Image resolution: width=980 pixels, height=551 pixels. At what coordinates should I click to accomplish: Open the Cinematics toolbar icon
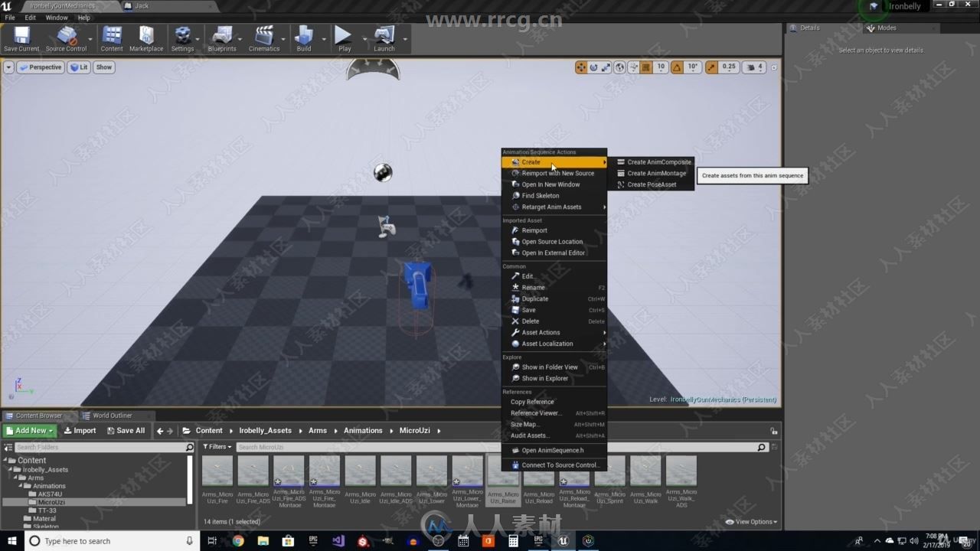264,38
